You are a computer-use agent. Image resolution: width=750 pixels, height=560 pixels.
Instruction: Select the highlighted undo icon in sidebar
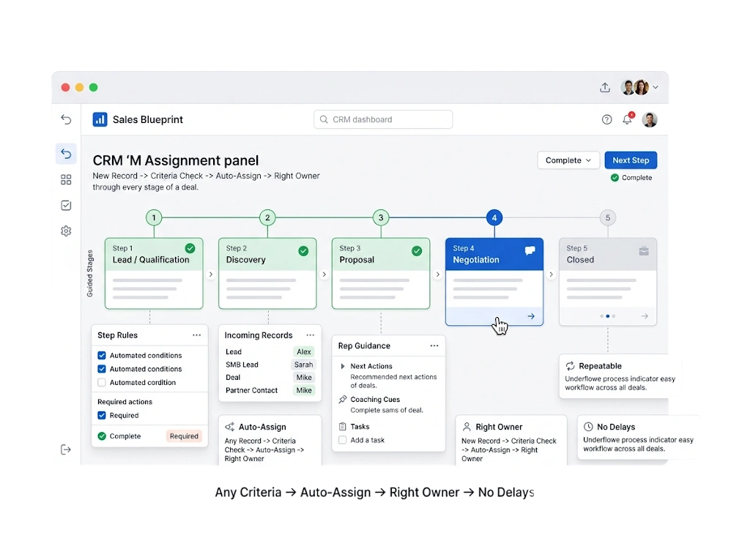point(66,154)
